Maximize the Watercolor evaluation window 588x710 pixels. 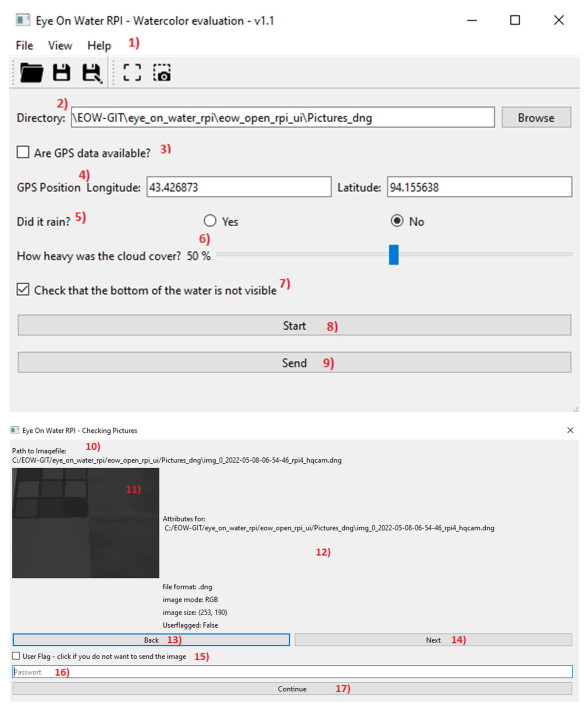pos(515,20)
